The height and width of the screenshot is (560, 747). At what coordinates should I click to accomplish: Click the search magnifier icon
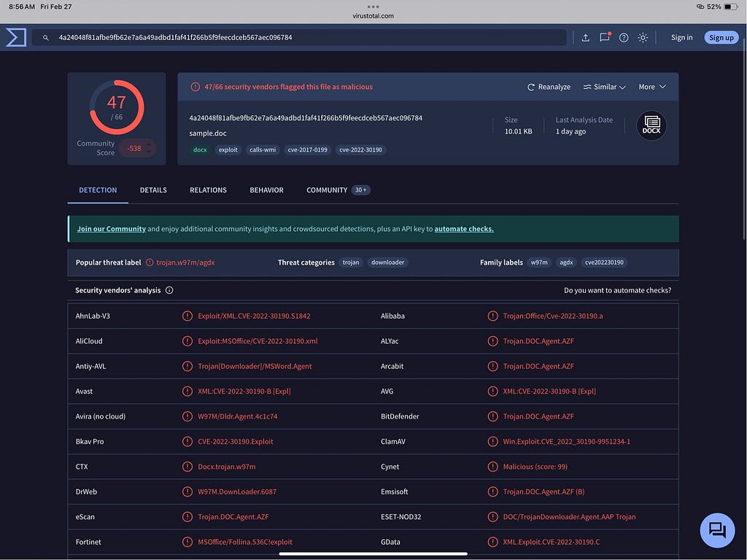46,38
